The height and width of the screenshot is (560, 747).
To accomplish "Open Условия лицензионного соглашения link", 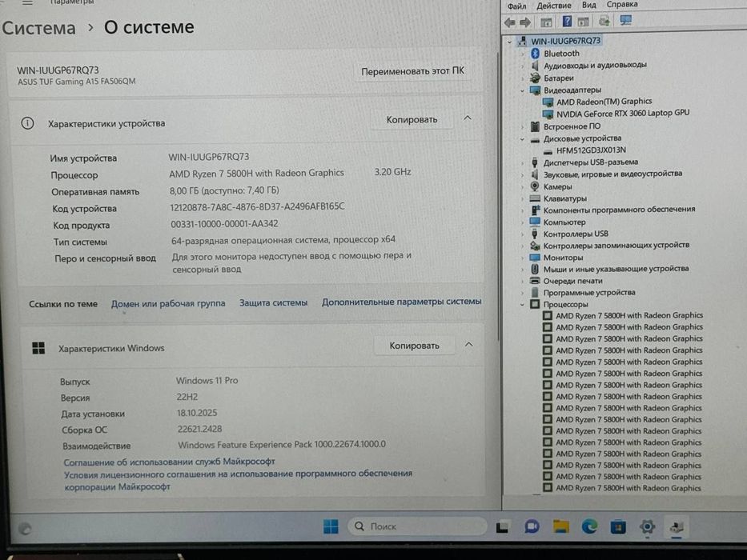I will coord(239,480).
